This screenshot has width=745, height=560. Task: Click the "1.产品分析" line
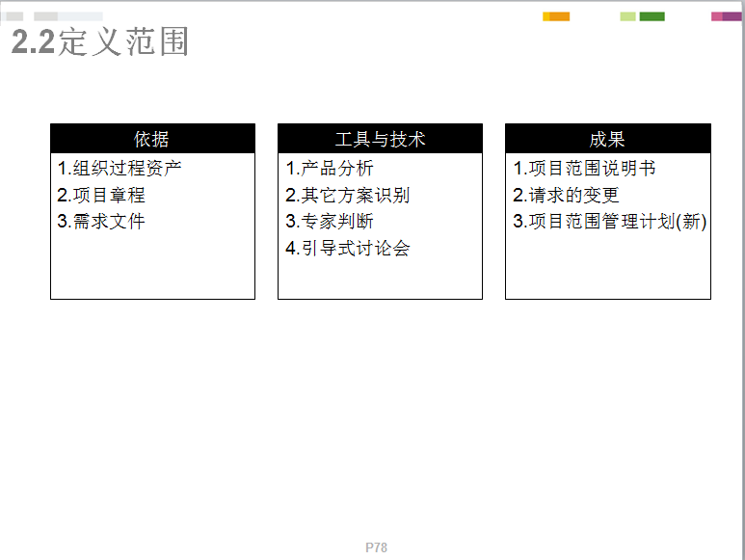pos(330,168)
